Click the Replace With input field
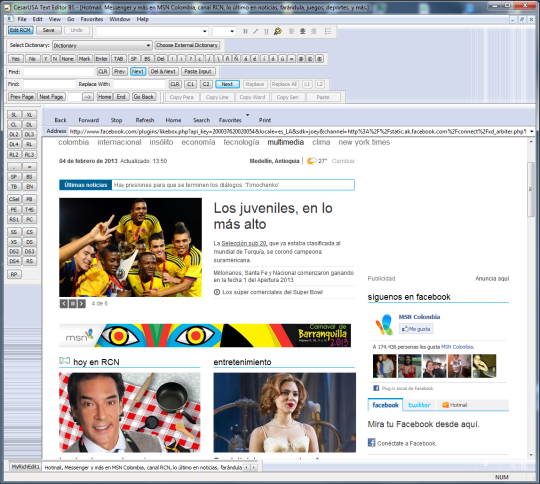This screenshot has width=540, height=484. tap(140, 84)
